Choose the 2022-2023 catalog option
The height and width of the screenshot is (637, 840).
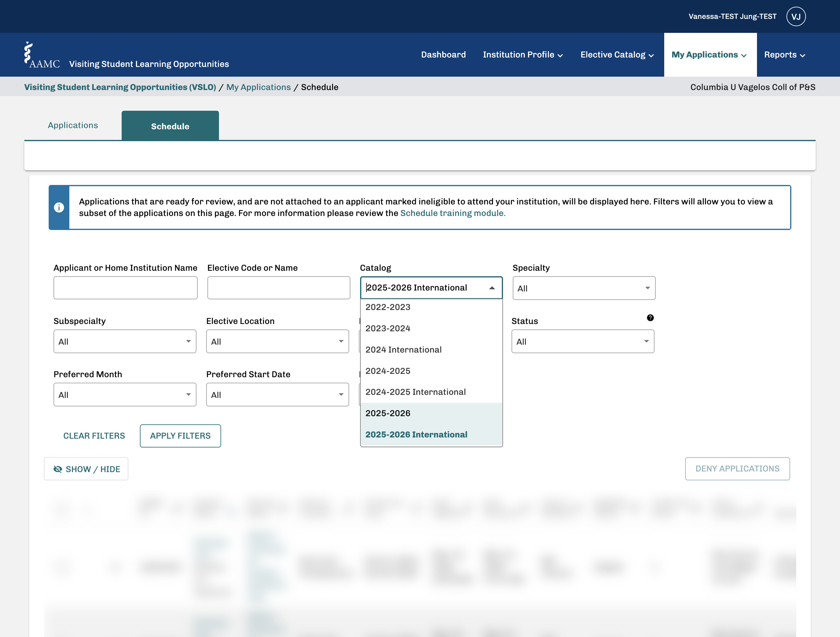tap(431, 307)
